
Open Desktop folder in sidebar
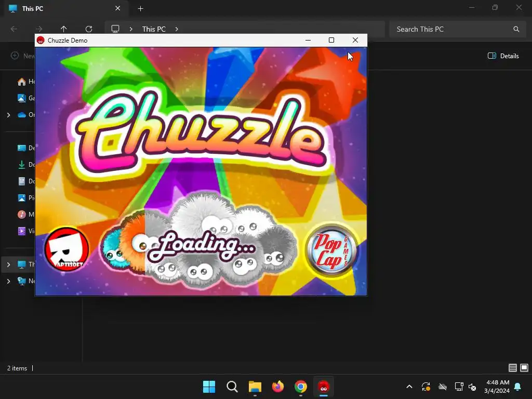[x=26, y=148]
